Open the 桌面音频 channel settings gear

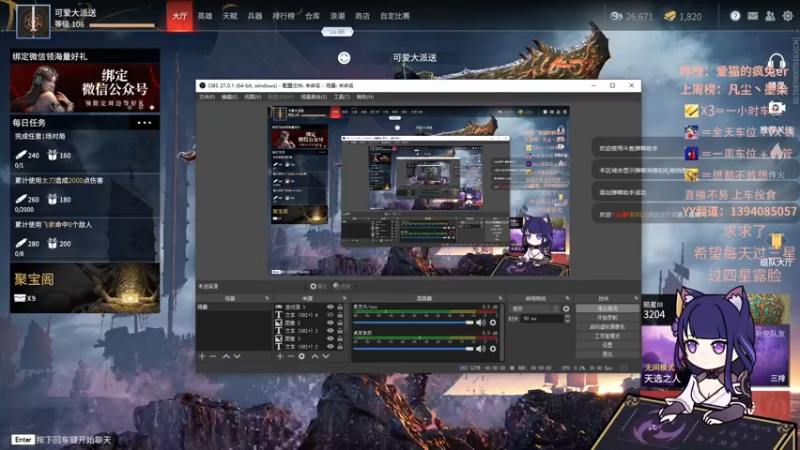pos(493,349)
